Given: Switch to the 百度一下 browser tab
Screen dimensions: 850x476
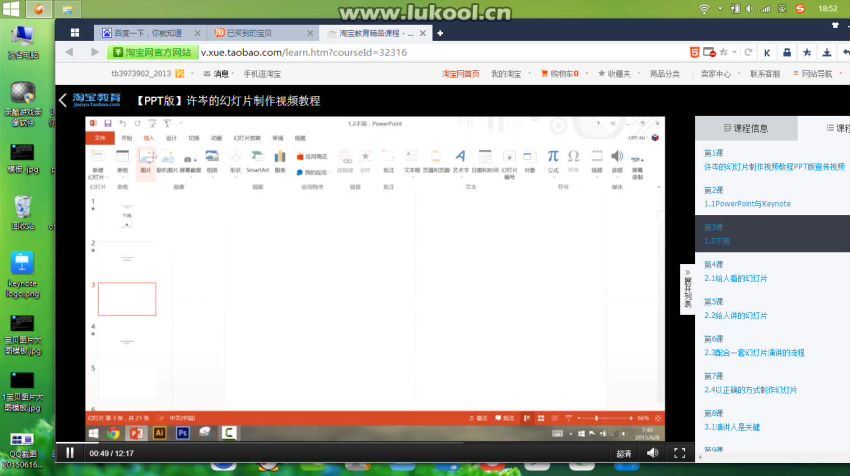Looking at the screenshot, I should point(148,33).
